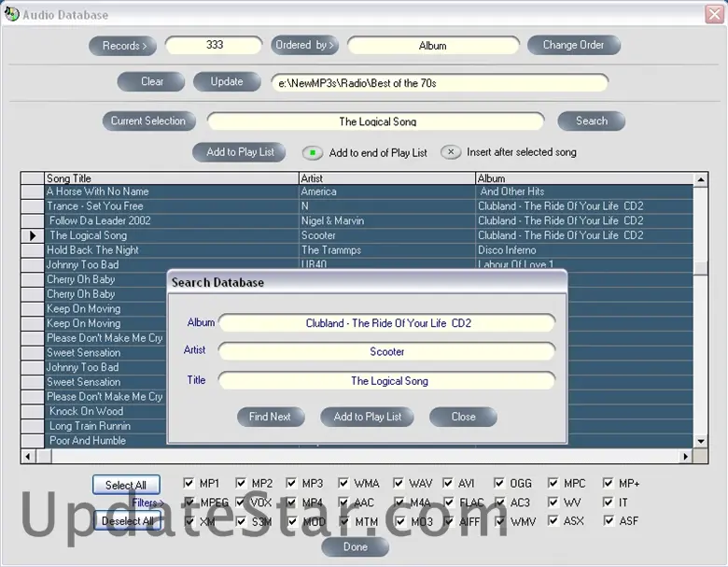Screen dimensions: 728x567
Task: Click the Deselect All filters button
Action: pyautogui.click(x=128, y=521)
